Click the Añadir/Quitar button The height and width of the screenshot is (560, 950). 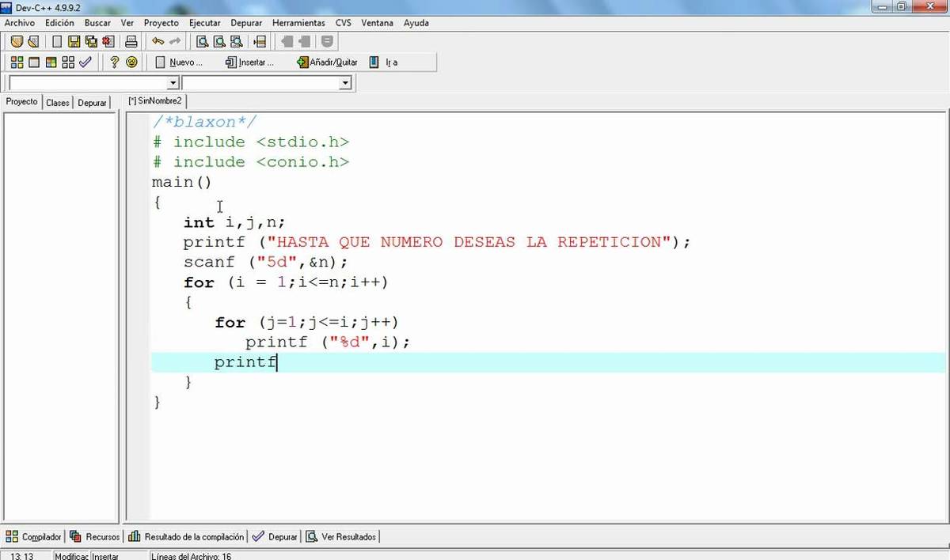[327, 62]
